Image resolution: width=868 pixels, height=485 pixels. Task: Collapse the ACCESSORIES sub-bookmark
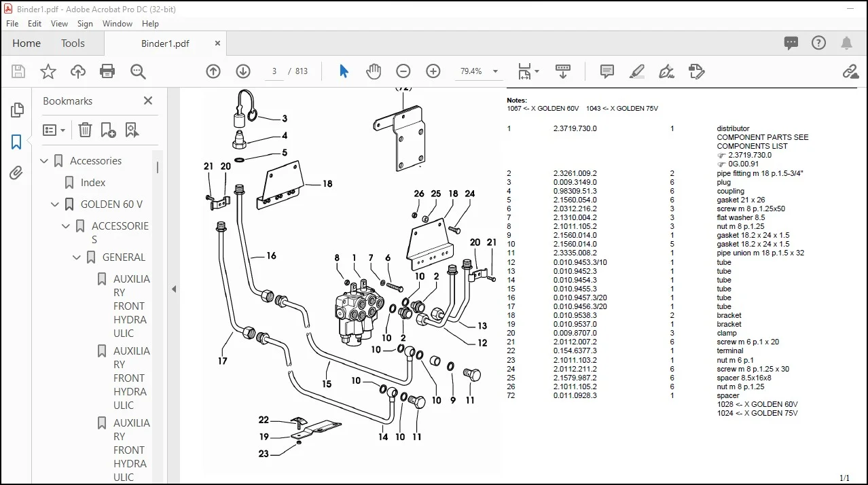tap(67, 226)
